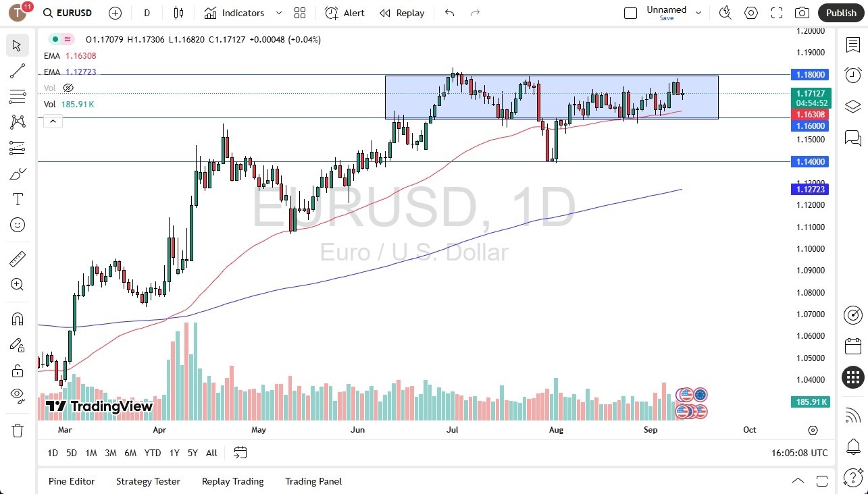Select the brush drawing tool
Viewport: 868px width, 494px height.
(x=17, y=173)
